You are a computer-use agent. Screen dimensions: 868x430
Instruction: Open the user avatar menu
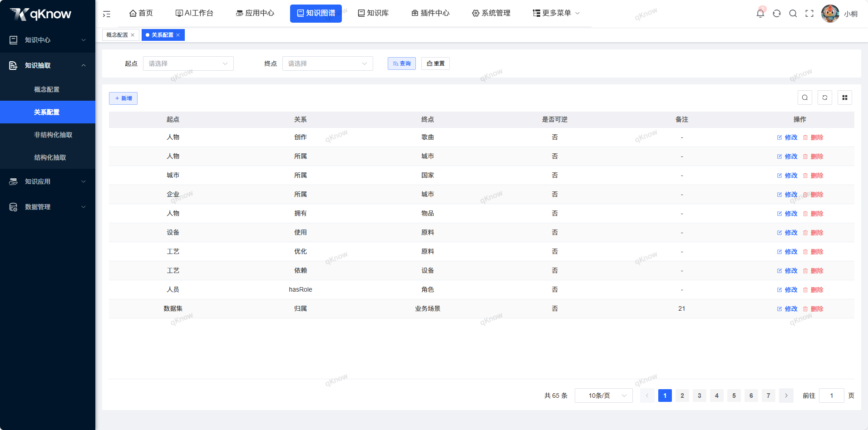click(x=830, y=14)
